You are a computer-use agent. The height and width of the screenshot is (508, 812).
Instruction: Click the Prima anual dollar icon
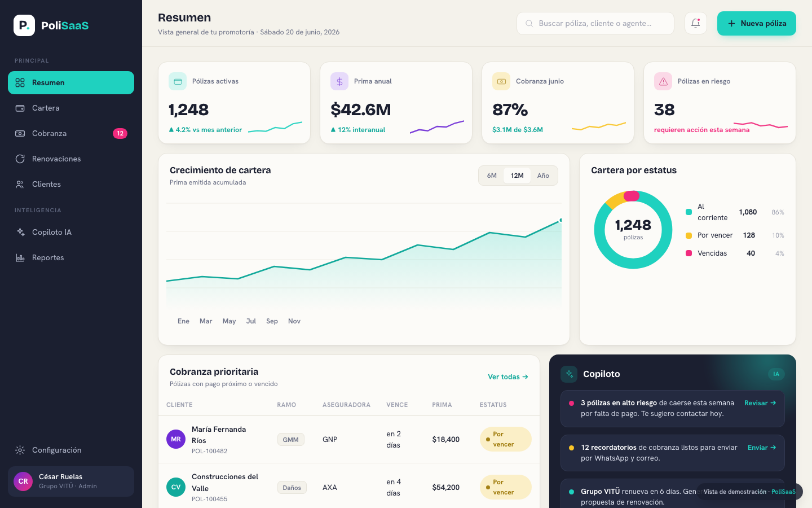click(339, 81)
